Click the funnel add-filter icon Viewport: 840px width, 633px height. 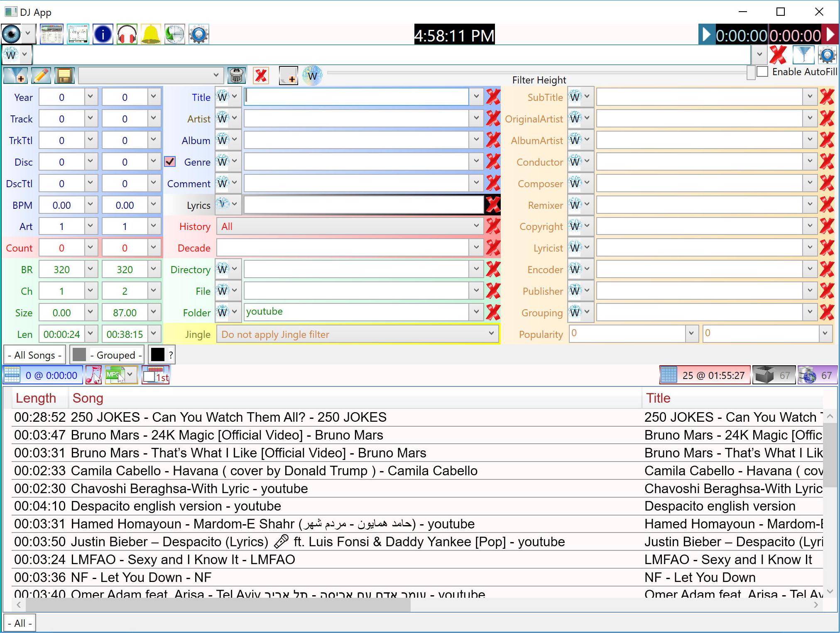point(15,76)
